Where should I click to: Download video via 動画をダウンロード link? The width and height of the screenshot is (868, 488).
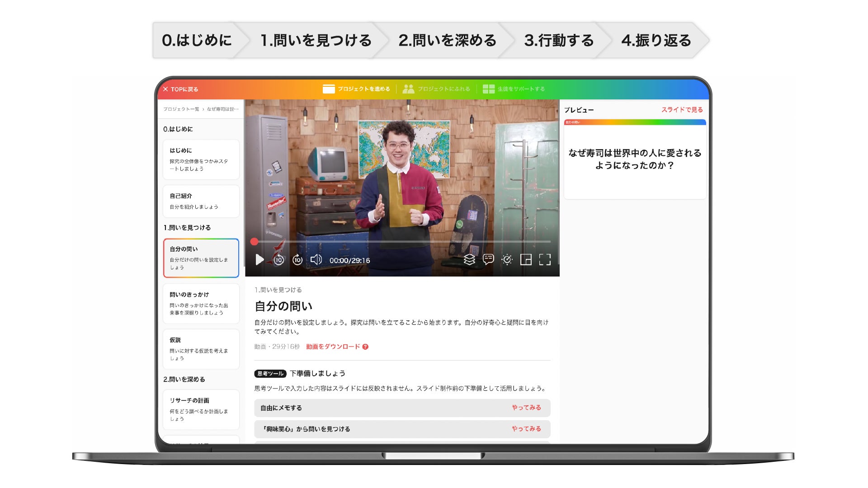(333, 347)
